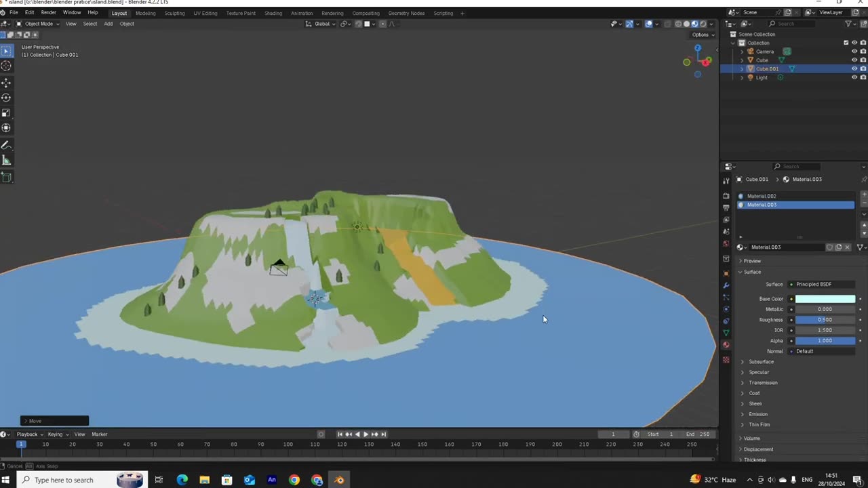
Task: Activate the Rotate tool
Action: point(6,98)
